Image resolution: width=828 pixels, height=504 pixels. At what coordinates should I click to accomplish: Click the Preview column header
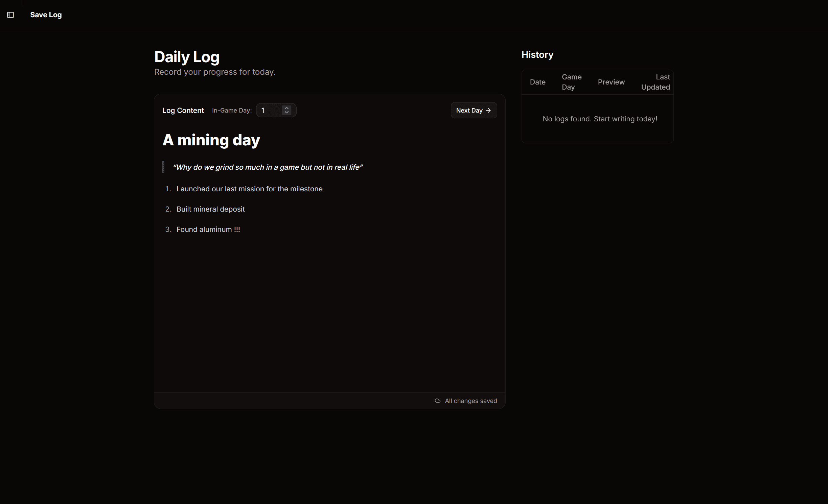tap(611, 82)
